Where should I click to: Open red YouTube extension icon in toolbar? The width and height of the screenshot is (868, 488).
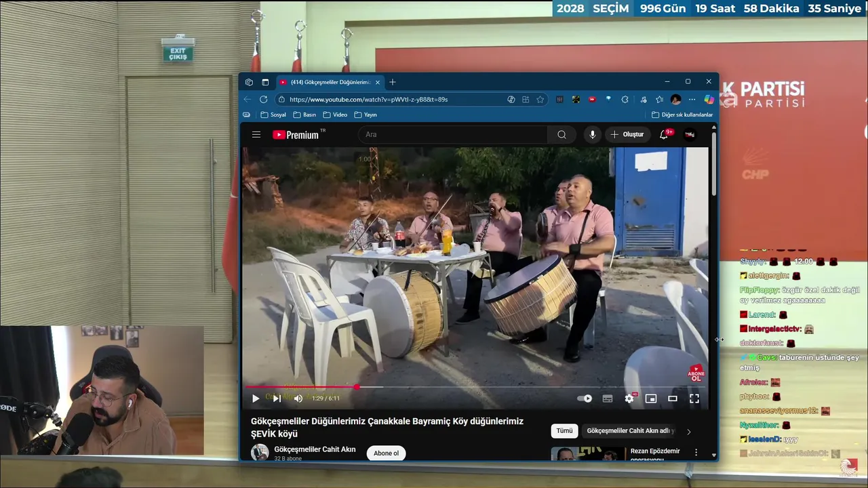coord(592,99)
